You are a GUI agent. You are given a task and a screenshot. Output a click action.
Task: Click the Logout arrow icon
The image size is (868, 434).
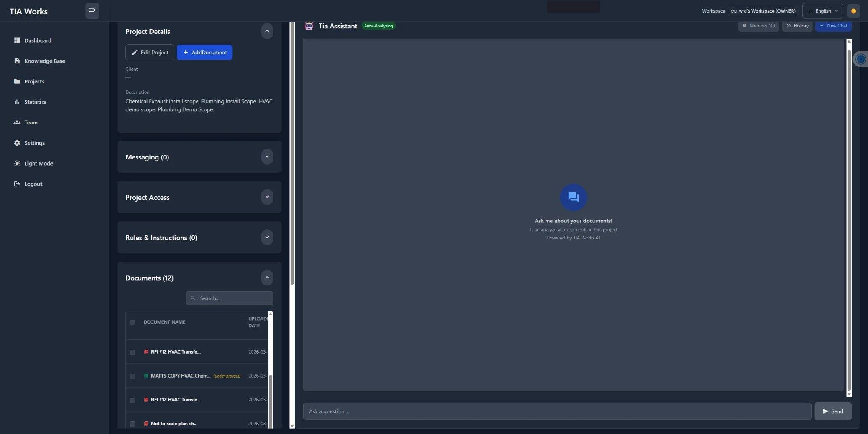[17, 184]
